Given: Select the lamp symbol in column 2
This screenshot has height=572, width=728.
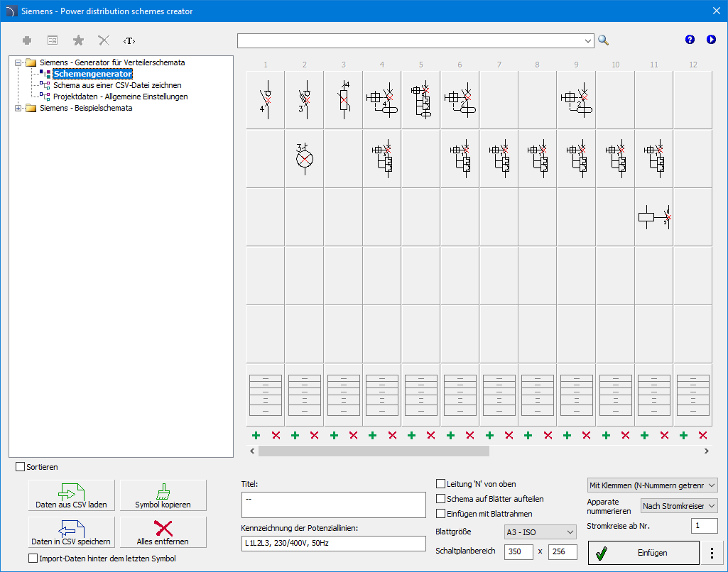Looking at the screenshot, I should click(x=304, y=159).
